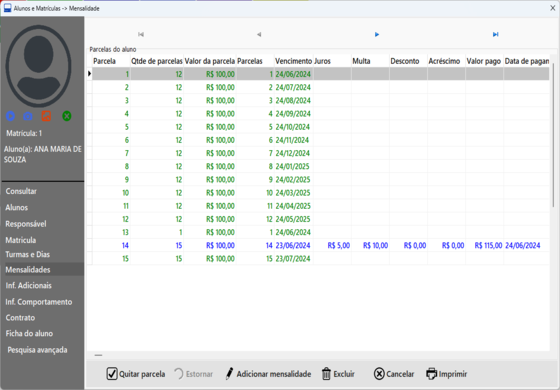The image size is (560, 390).
Task: Jump to the last record arrow
Action: [495, 34]
